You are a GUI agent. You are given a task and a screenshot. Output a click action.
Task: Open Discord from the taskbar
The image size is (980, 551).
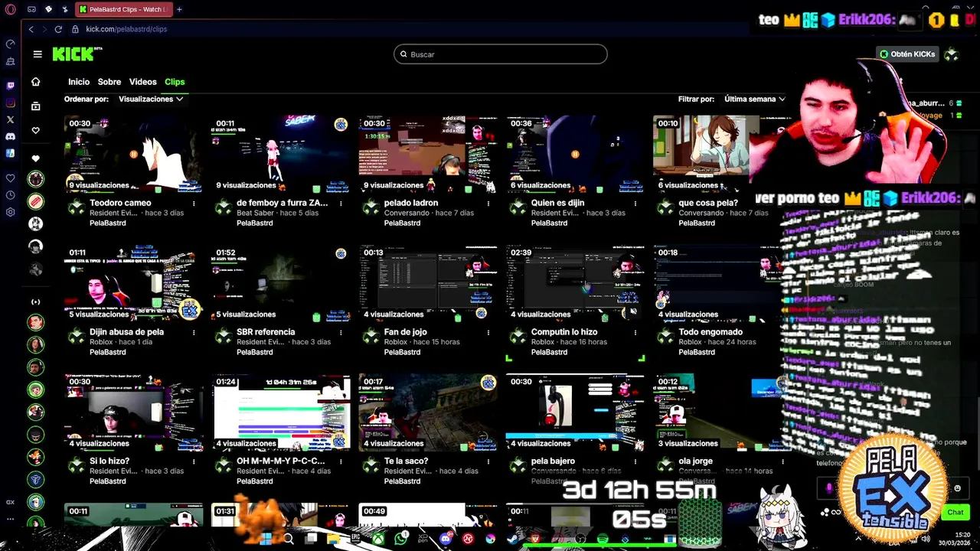(446, 539)
